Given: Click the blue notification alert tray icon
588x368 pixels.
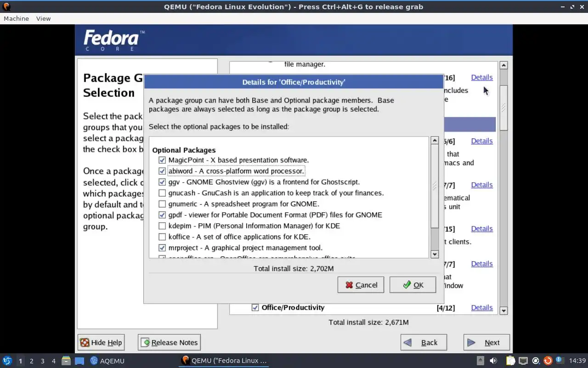Looking at the screenshot, I should [x=560, y=360].
